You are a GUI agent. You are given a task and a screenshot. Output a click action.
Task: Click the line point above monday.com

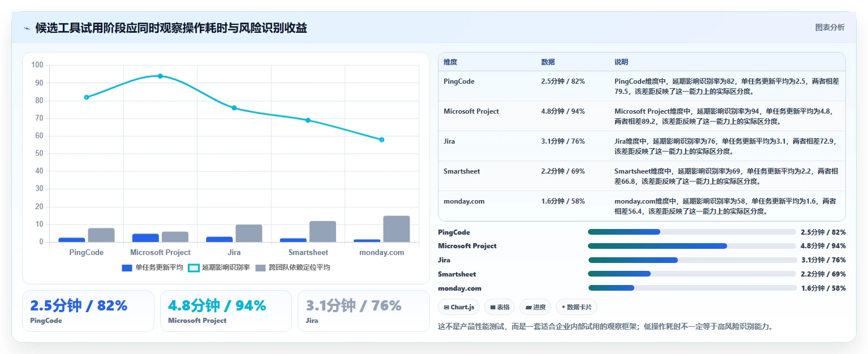pyautogui.click(x=382, y=140)
